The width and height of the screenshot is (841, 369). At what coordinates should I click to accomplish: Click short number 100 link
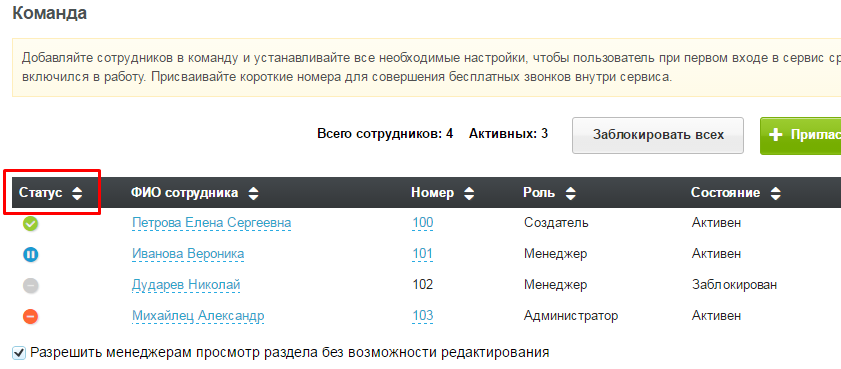423,223
